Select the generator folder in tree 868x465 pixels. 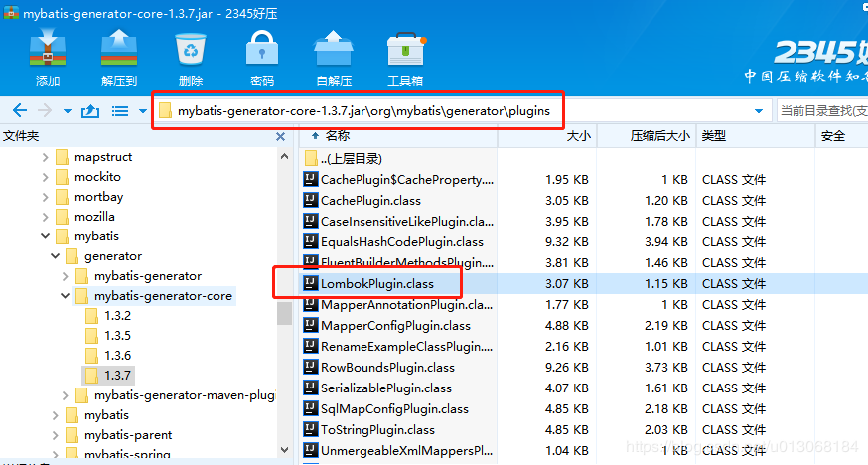pos(104,256)
